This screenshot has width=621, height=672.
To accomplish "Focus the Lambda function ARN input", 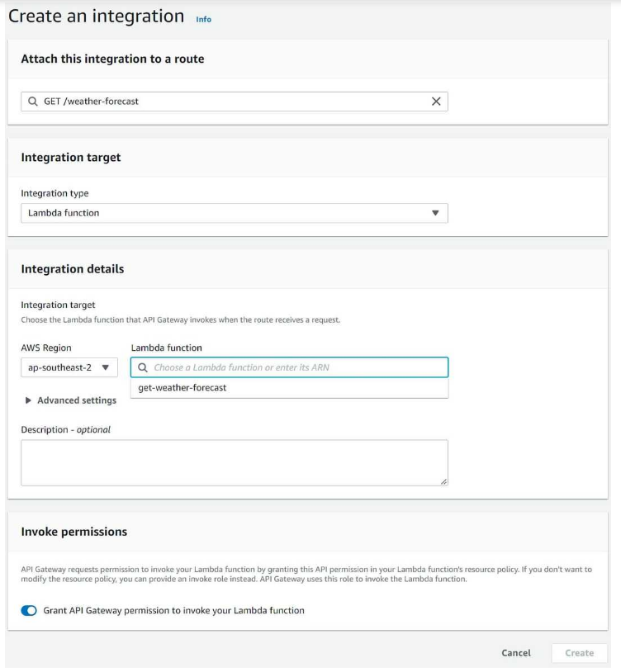I will point(289,367).
